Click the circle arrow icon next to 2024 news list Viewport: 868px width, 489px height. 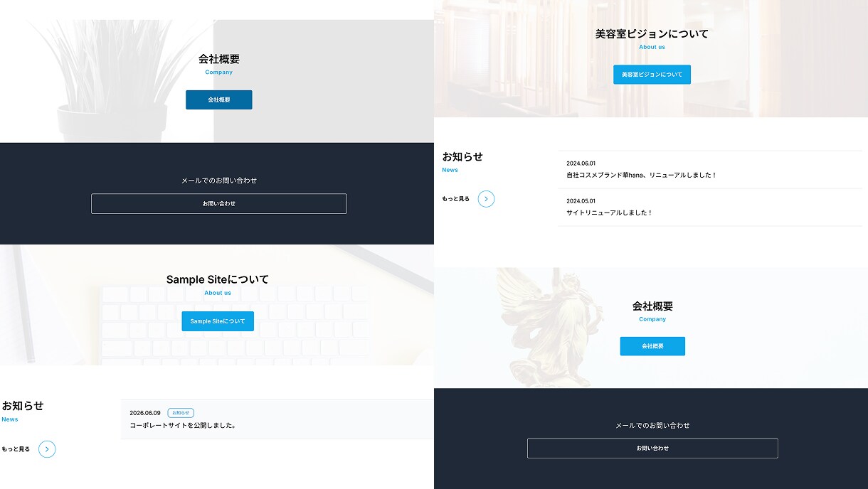pos(486,199)
